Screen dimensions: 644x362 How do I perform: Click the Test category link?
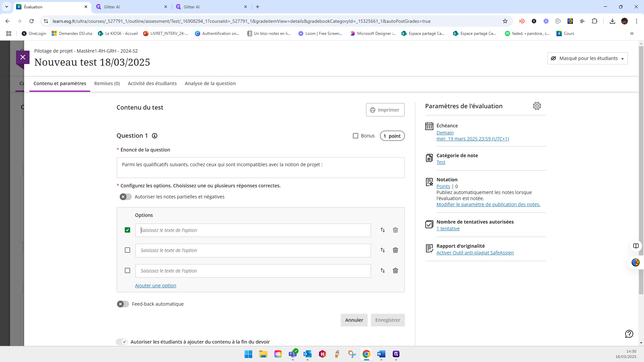tap(441, 162)
